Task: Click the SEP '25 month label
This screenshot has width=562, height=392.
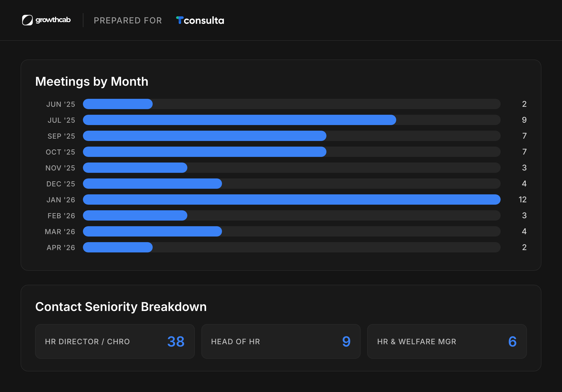Action: [x=61, y=136]
